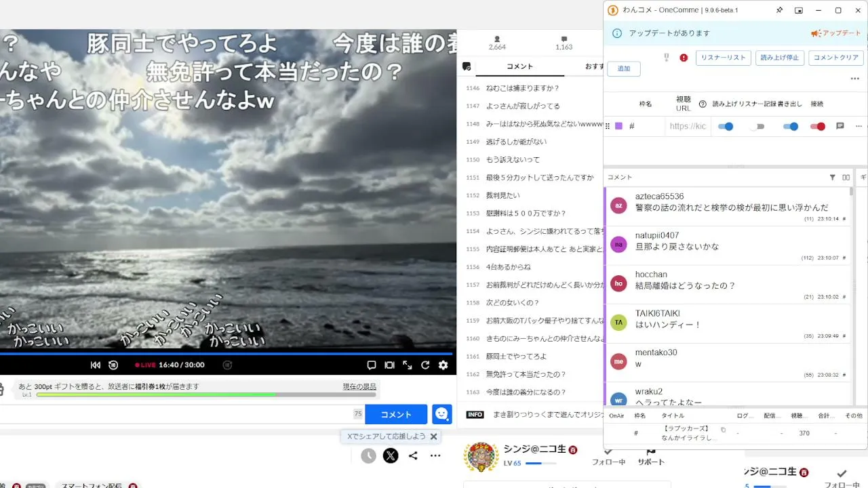
Task: Click comment panel icon left of コメント tab
Action: pyautogui.click(x=467, y=66)
